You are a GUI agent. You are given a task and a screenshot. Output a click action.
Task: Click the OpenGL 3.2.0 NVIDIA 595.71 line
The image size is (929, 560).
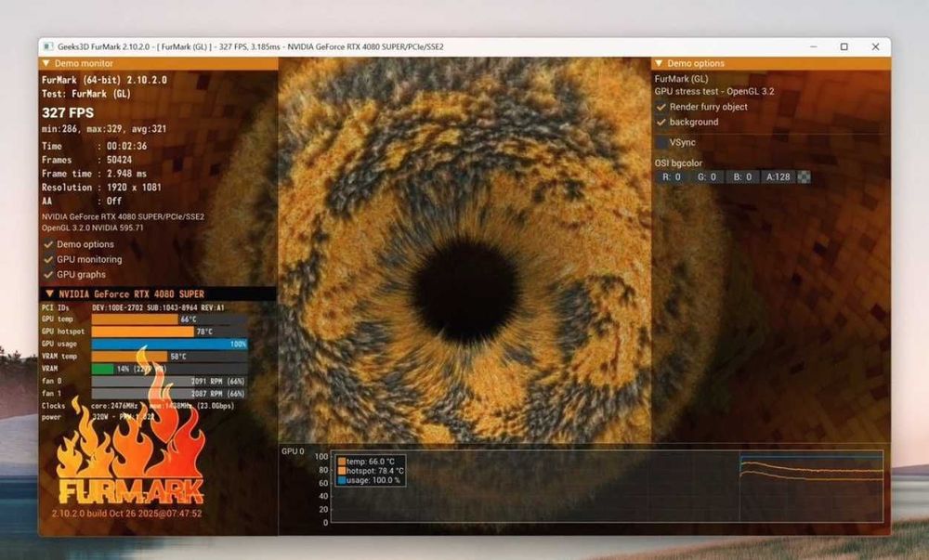(92, 228)
